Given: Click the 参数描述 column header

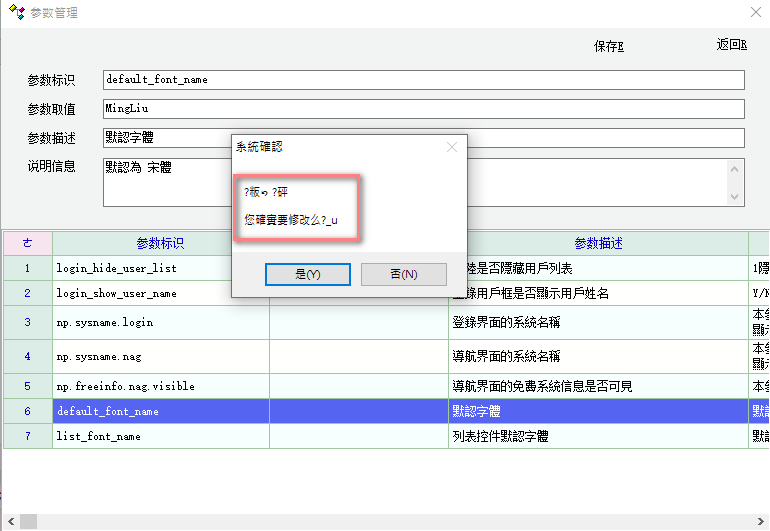Looking at the screenshot, I should [x=598, y=243].
